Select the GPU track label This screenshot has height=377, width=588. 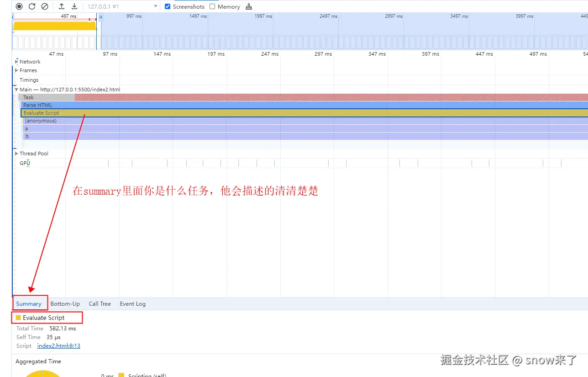pos(25,163)
